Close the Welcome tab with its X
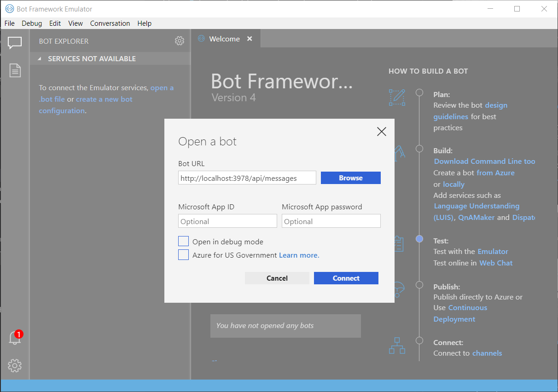Screen dimensions: 558x392 tap(250, 39)
